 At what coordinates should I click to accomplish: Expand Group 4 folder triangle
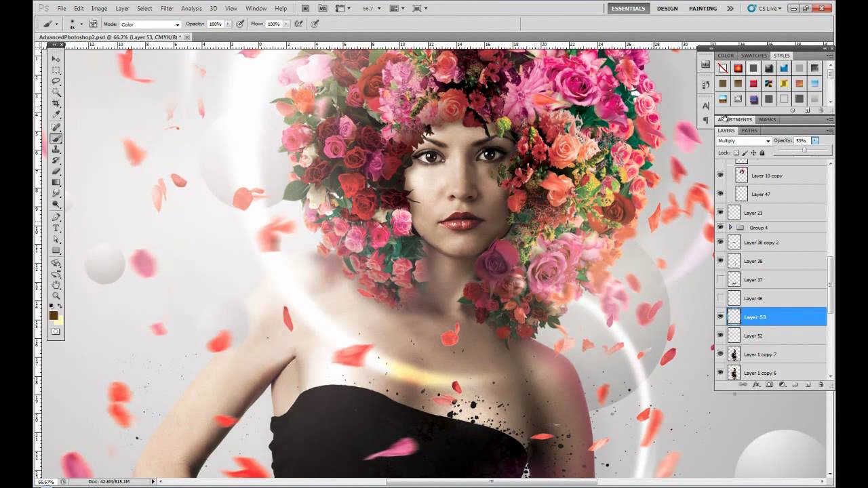[730, 228]
